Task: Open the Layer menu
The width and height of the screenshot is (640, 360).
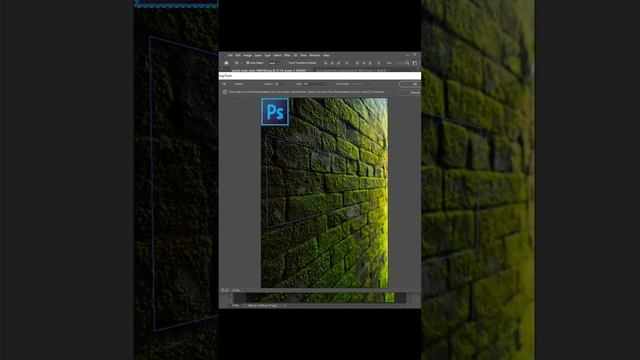Action: point(258,55)
